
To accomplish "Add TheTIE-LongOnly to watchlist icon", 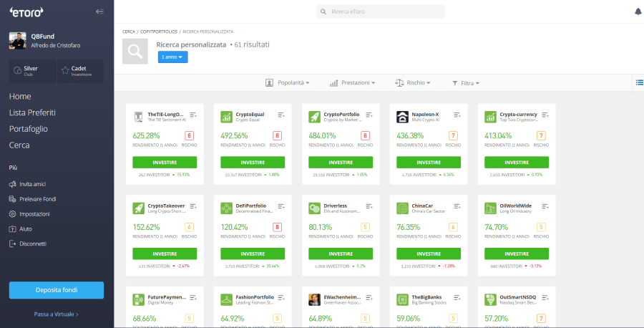I will (193, 115).
